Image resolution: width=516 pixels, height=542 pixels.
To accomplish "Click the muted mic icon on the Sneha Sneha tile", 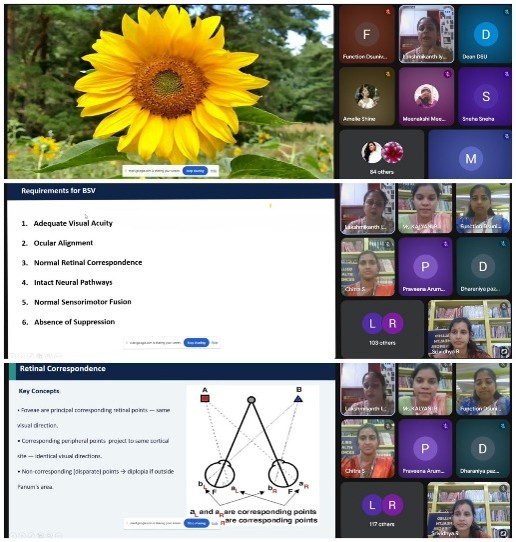I will [506, 74].
